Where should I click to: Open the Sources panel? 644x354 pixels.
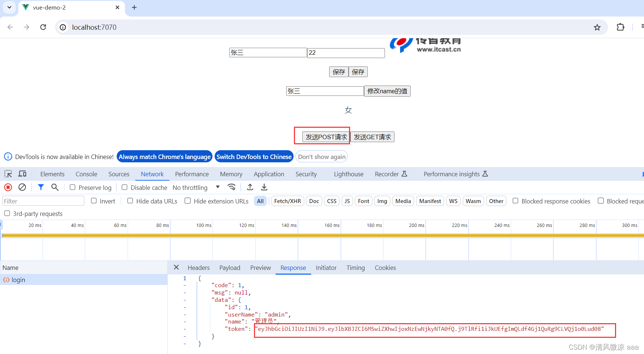click(x=119, y=174)
